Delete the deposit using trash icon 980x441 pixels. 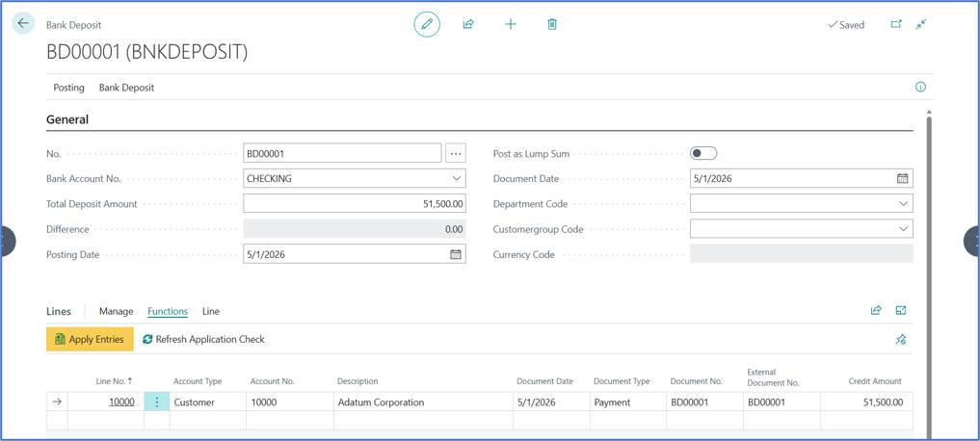(x=552, y=24)
